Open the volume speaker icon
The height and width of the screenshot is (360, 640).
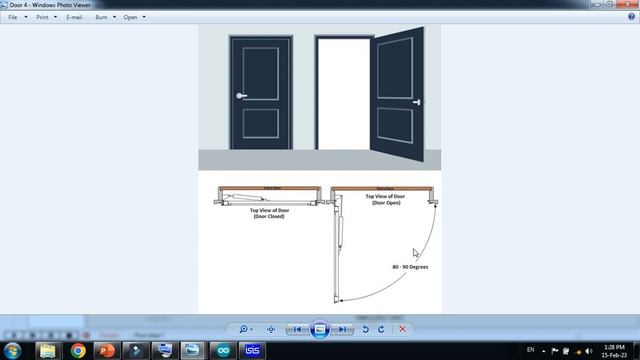coord(589,351)
